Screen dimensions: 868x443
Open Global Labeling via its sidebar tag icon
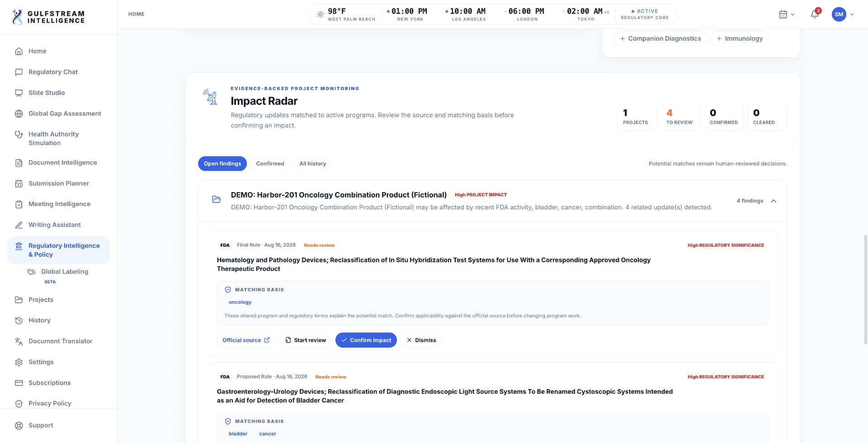coord(31,272)
